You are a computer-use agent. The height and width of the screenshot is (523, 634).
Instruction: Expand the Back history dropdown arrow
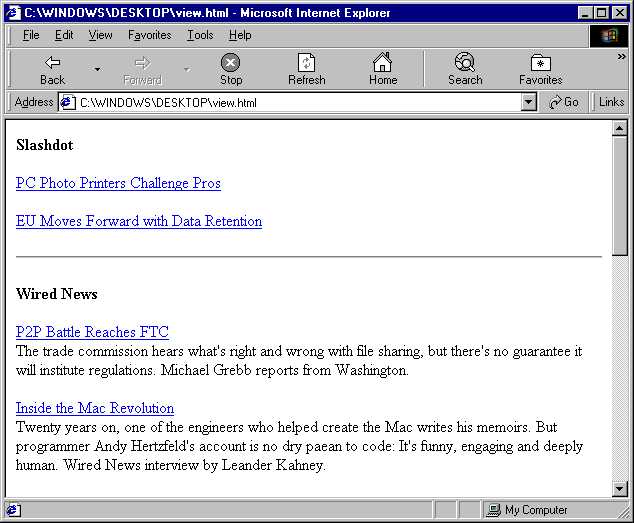pos(97,69)
